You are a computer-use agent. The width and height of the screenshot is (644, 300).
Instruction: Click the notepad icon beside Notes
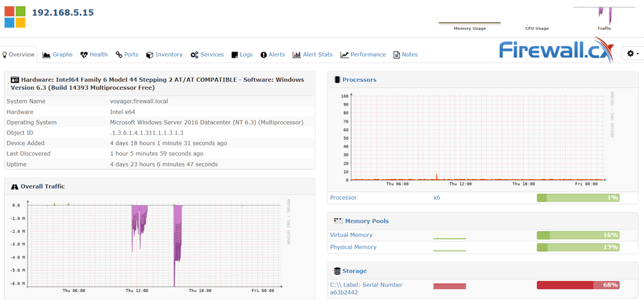click(x=397, y=55)
